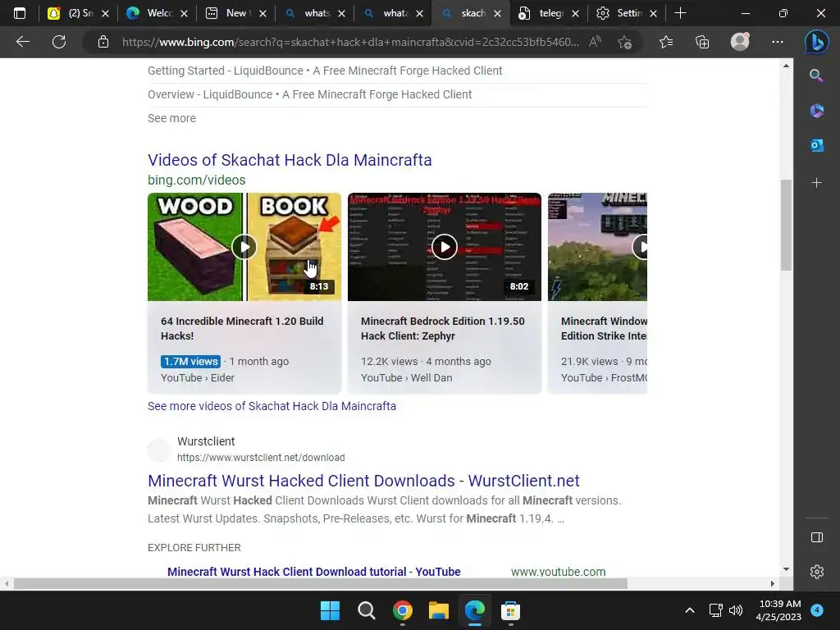Image resolution: width=840 pixels, height=630 pixels.
Task: Open www.youtube.com link
Action: (558, 572)
